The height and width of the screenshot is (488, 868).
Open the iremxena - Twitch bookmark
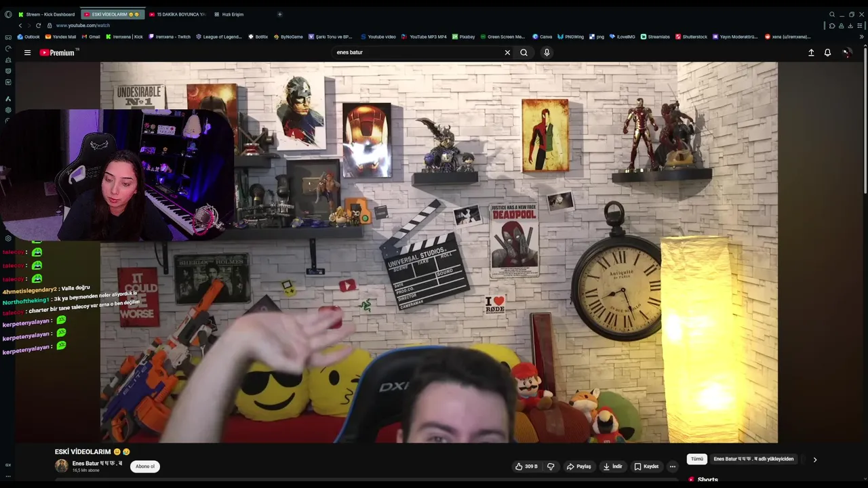coord(170,37)
